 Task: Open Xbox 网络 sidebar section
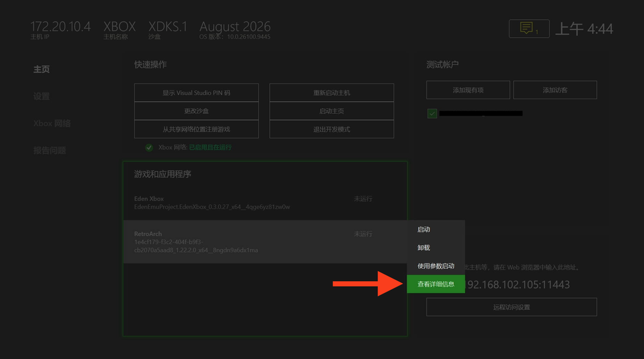point(52,123)
